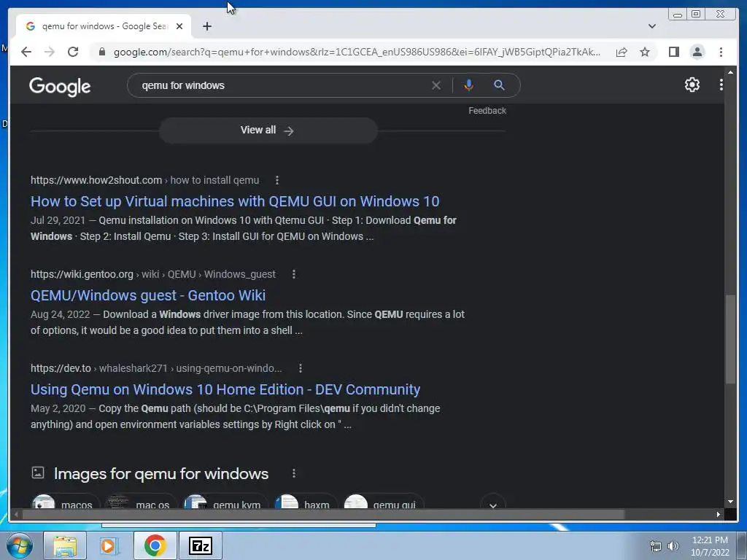Open the Chrome profile avatar menu
The image size is (747, 560).
(697, 52)
